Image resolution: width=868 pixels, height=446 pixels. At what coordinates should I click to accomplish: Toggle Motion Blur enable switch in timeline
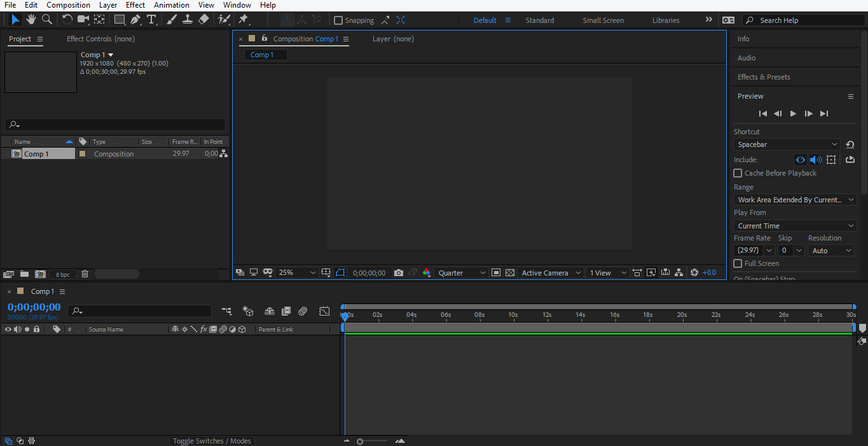[x=303, y=311]
